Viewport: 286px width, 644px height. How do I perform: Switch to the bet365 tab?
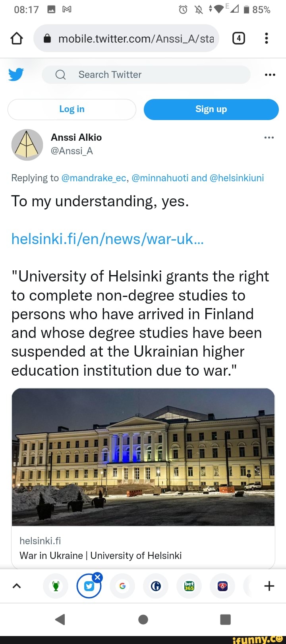tap(189, 586)
